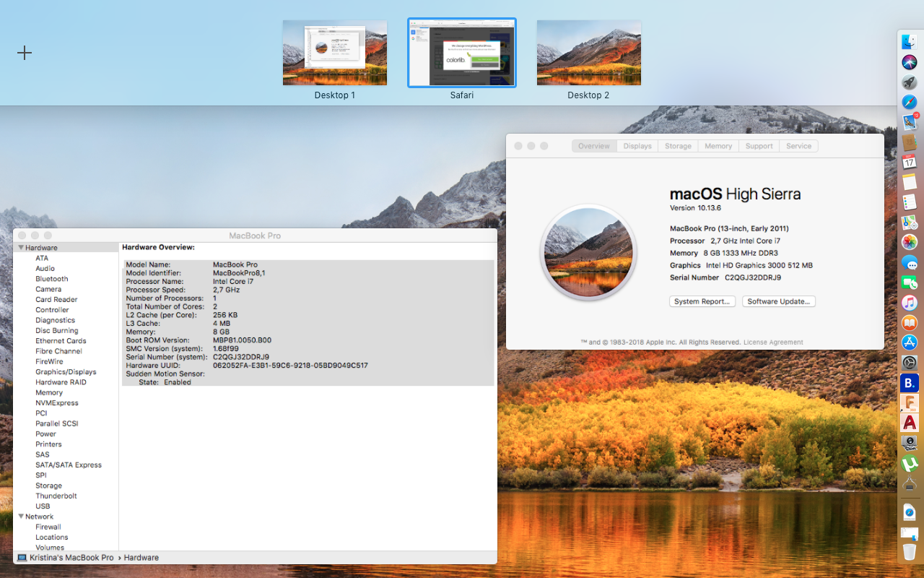Select Graphics/Displays entry
This screenshot has width=924, height=578.
(x=66, y=372)
